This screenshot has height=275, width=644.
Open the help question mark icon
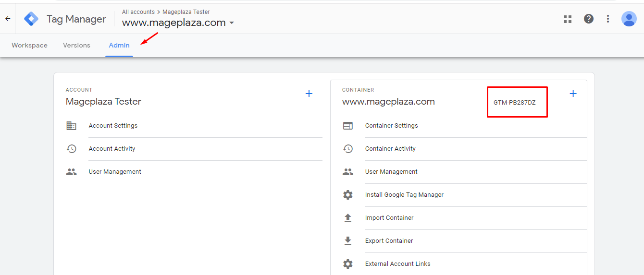(x=589, y=19)
